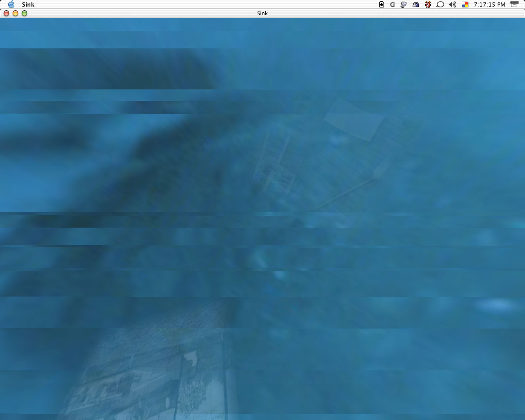
Task: Open the Sink application menu
Action: pyautogui.click(x=28, y=5)
